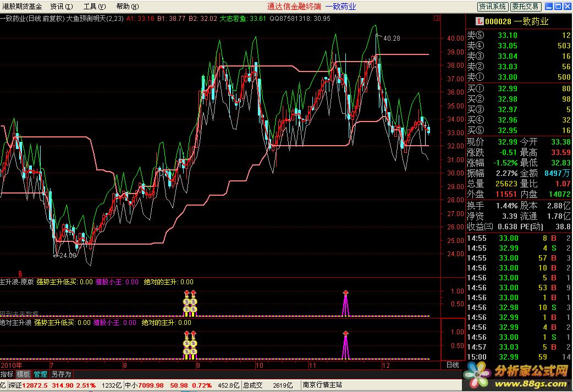This screenshot has width=573, height=392.
Task: Click the left coin-stack buy signal in the 绝对主升浪 pane
Action: coord(187,345)
